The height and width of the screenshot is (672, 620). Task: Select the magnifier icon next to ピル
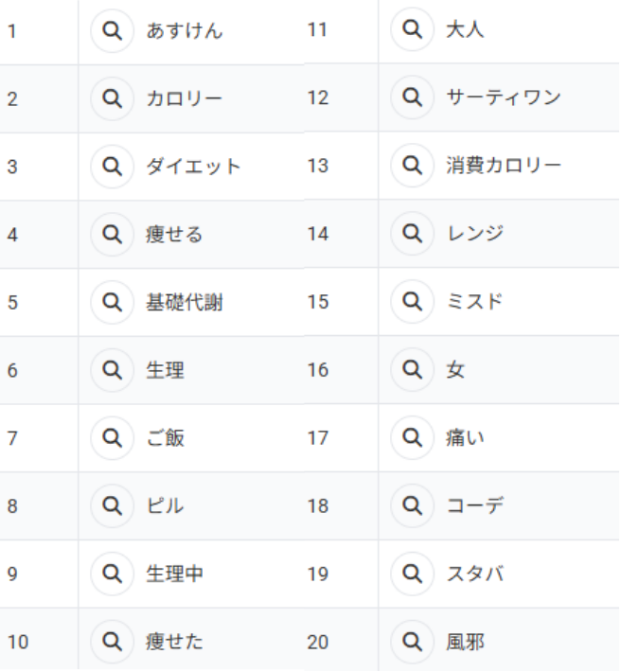click(x=113, y=506)
